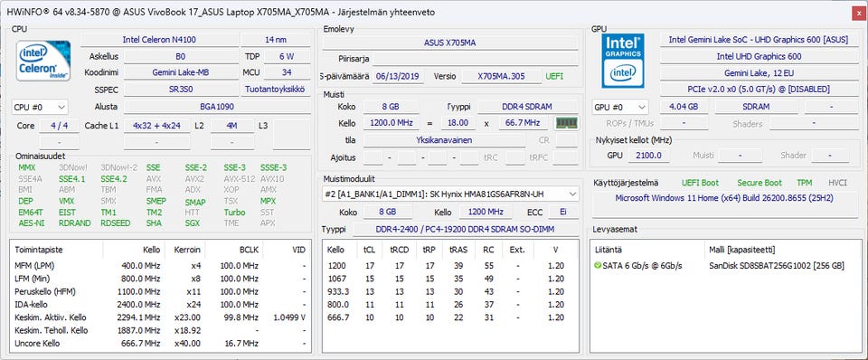This screenshot has width=868, height=360.
Task: Click the UEFI Boot indicator
Action: pyautogui.click(x=700, y=182)
